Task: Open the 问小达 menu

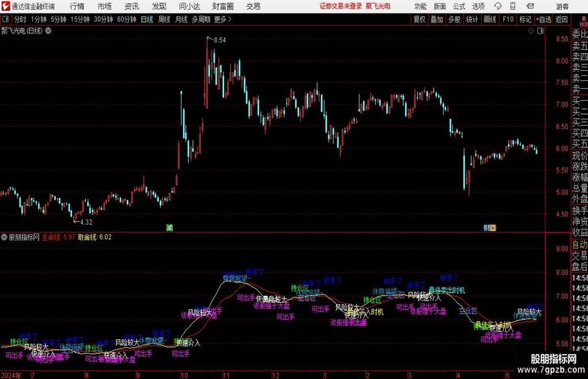Action: pos(189,6)
